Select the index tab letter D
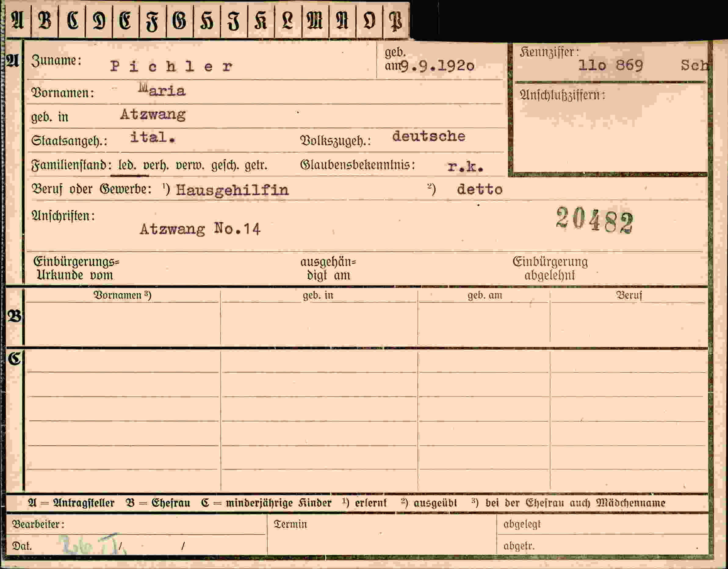This screenshot has width=728, height=569. [x=99, y=21]
